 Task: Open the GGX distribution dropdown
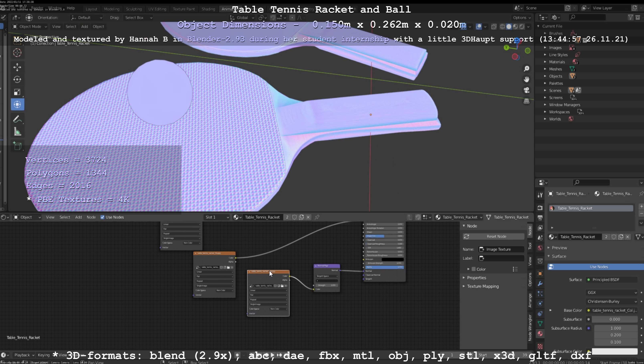[x=611, y=292]
